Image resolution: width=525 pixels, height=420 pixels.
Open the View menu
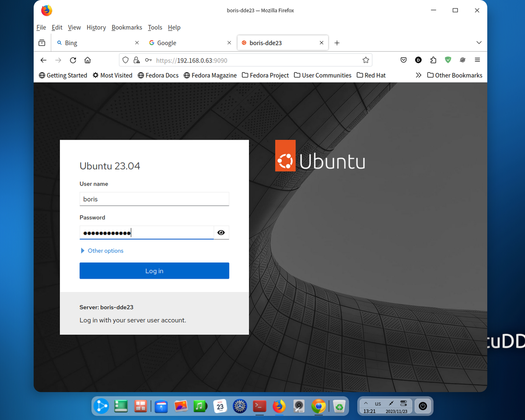click(x=74, y=27)
